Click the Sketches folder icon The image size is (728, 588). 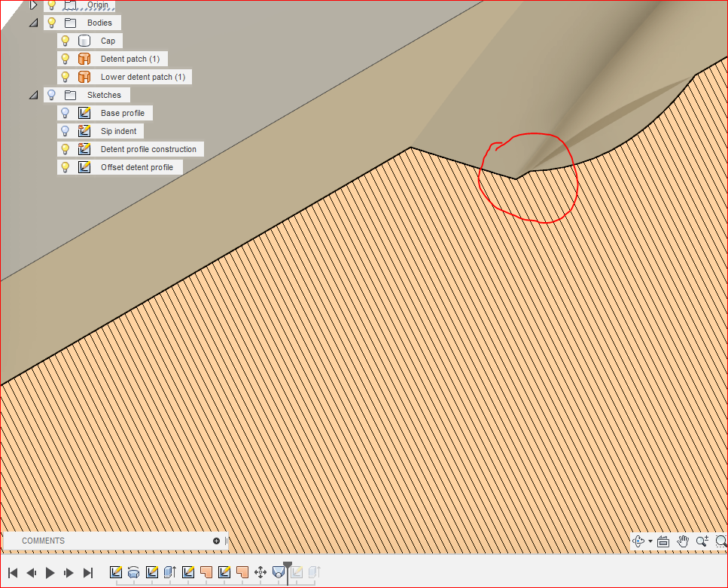click(x=70, y=95)
